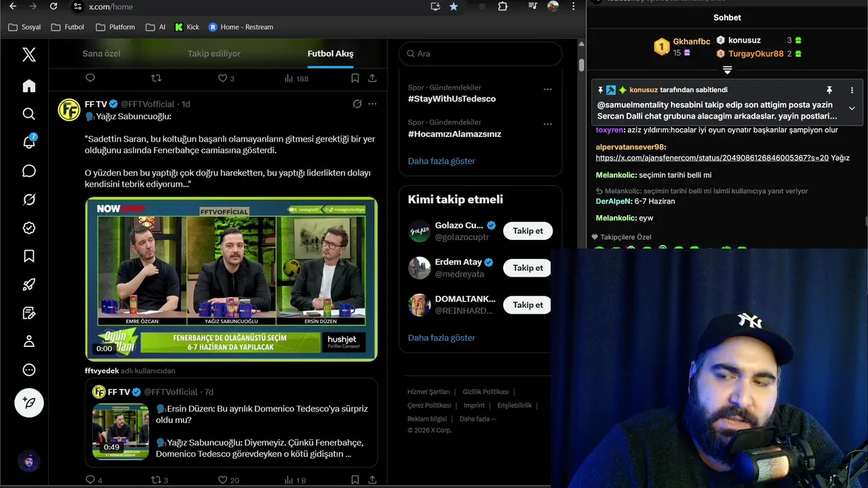
Task: Go to Home in X sidebar
Action: click(x=28, y=86)
